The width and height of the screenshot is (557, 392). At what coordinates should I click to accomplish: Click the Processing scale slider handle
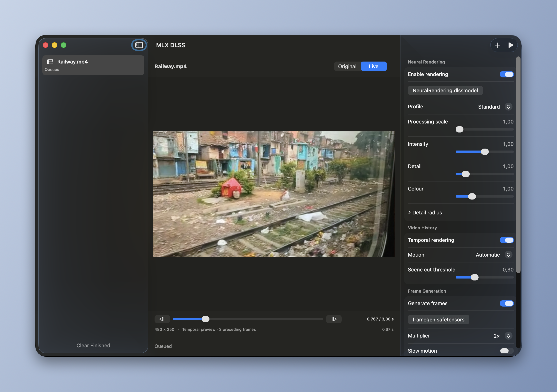pos(459,129)
